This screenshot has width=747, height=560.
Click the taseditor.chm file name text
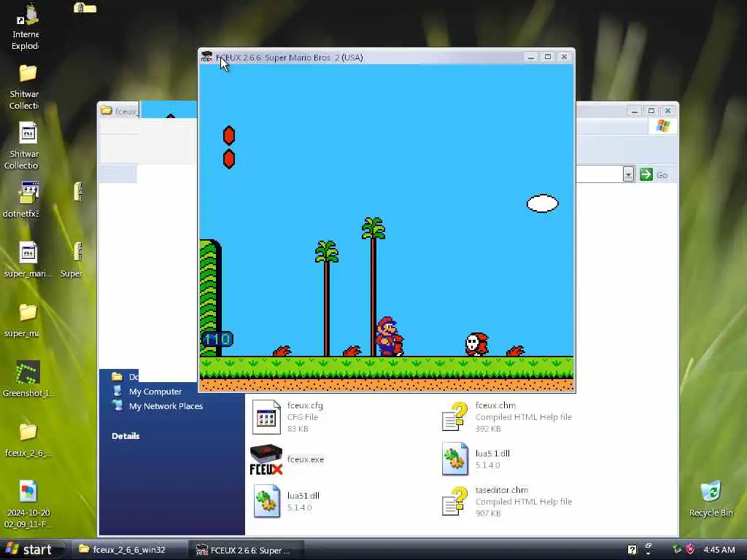(x=502, y=489)
